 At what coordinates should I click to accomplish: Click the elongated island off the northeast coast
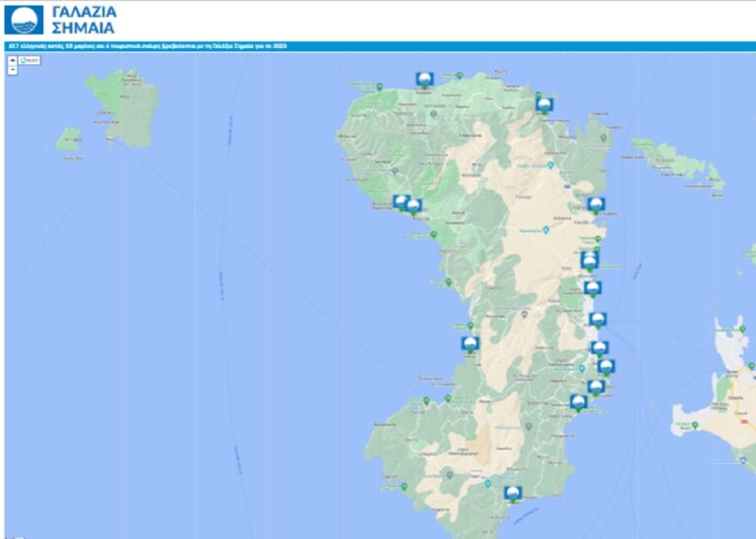(677, 161)
